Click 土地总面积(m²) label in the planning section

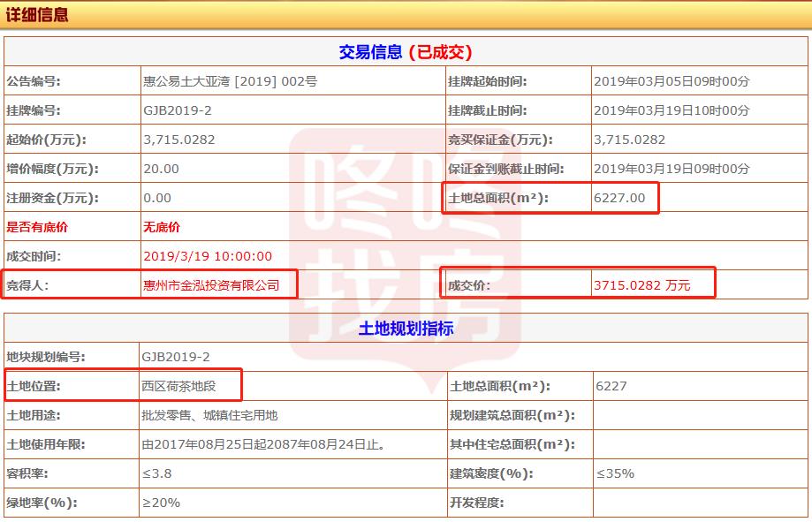click(x=500, y=386)
